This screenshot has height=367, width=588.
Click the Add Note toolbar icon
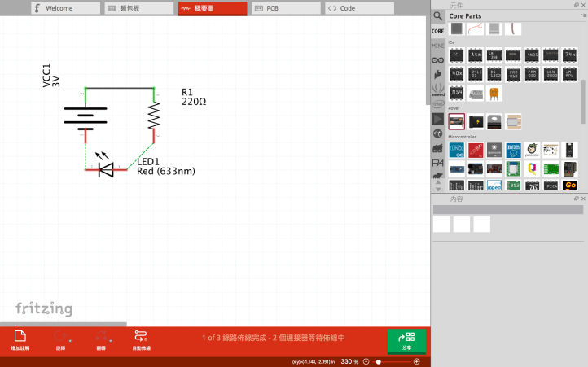[20, 339]
